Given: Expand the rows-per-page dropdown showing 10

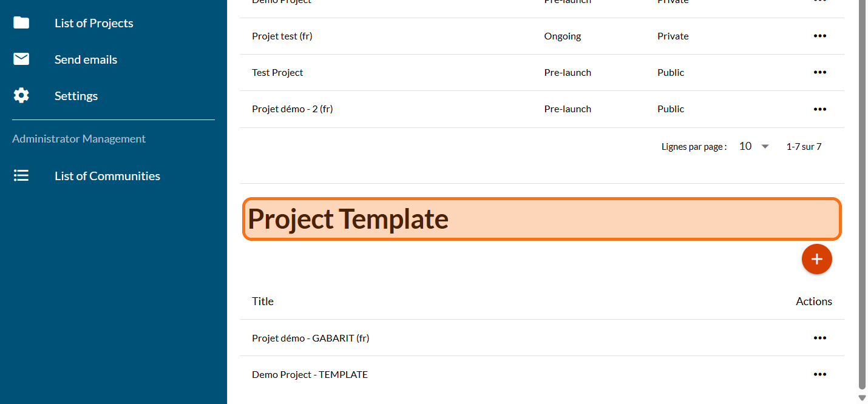Looking at the screenshot, I should point(754,146).
